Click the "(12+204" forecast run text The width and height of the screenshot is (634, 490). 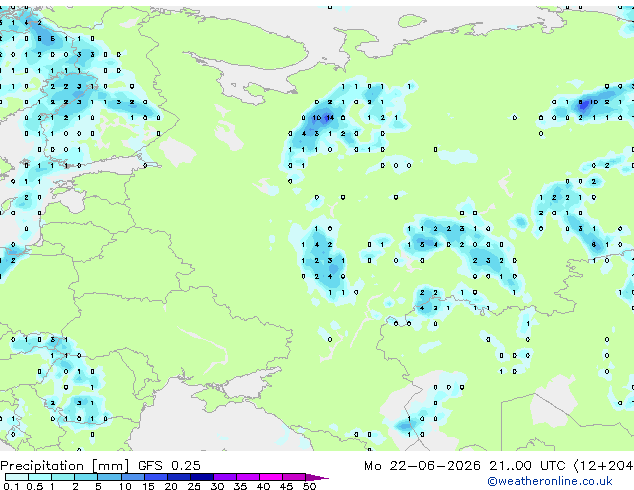point(603,465)
